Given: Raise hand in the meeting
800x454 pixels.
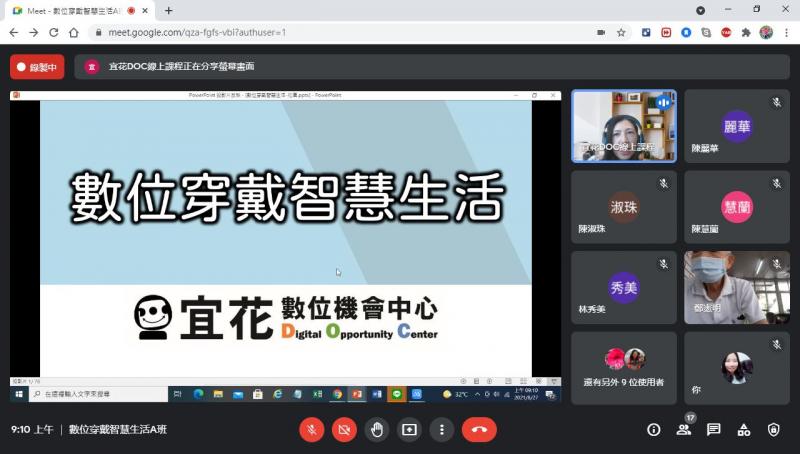Looking at the screenshot, I should tap(377, 430).
